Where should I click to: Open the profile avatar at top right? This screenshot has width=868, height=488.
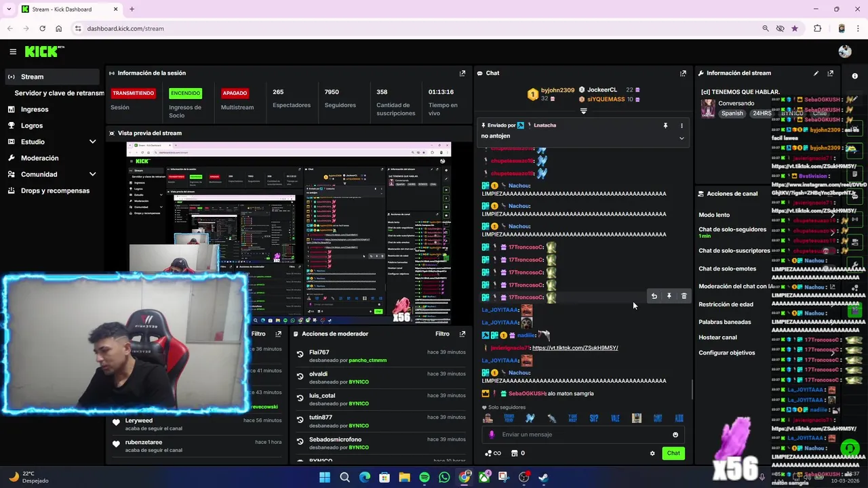(844, 52)
